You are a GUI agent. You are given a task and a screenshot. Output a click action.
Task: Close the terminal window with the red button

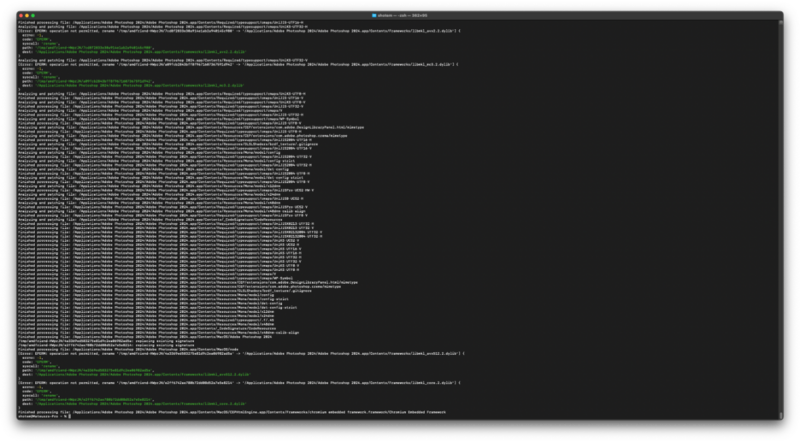pos(21,15)
